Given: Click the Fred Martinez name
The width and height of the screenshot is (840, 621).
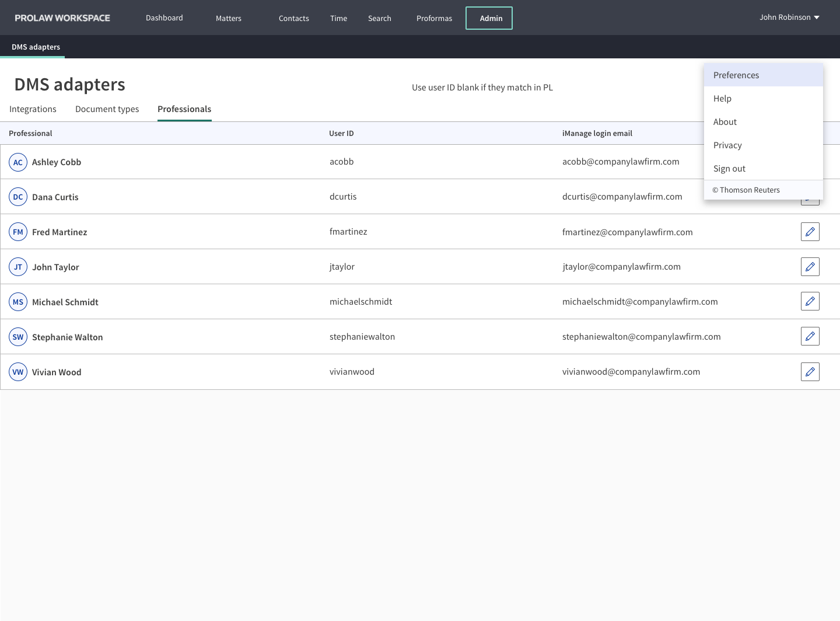Looking at the screenshot, I should click(60, 232).
